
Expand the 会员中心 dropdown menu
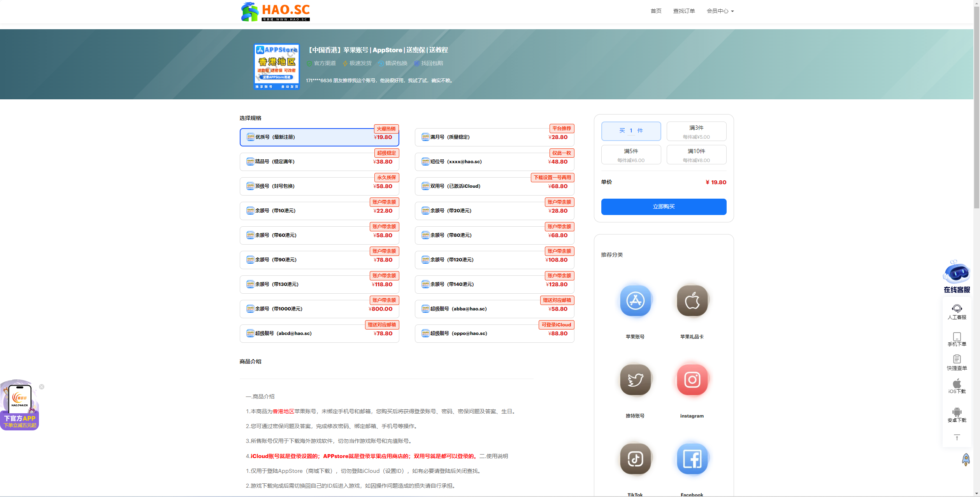point(720,11)
